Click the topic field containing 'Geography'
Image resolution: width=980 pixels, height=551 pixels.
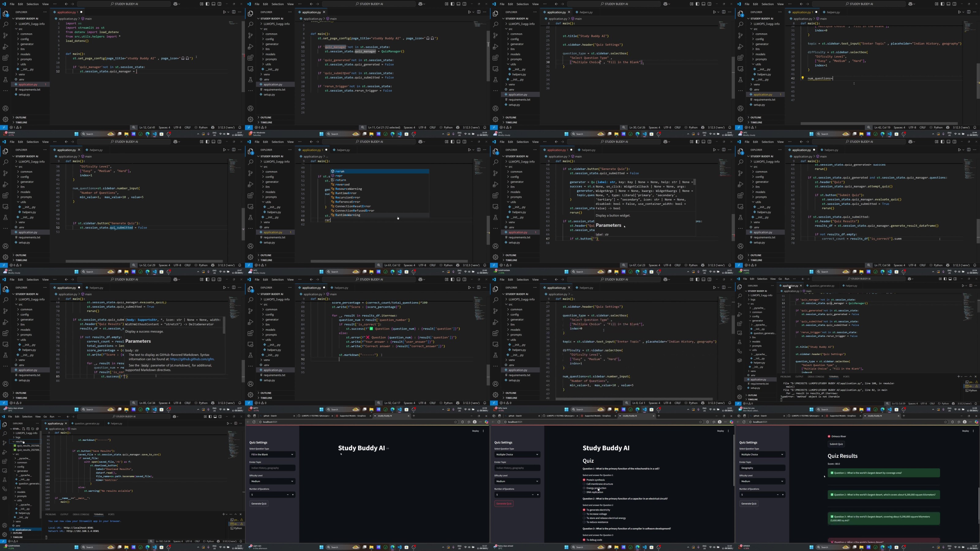click(763, 468)
